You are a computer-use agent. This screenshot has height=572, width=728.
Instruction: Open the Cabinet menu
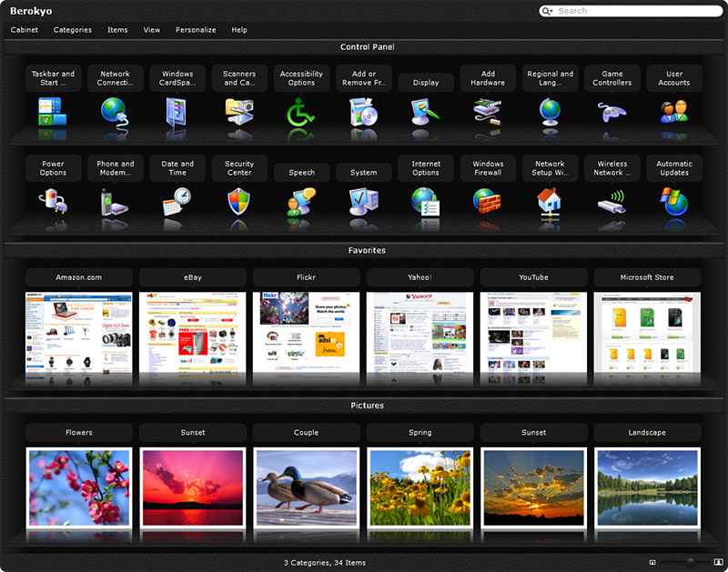(25, 30)
